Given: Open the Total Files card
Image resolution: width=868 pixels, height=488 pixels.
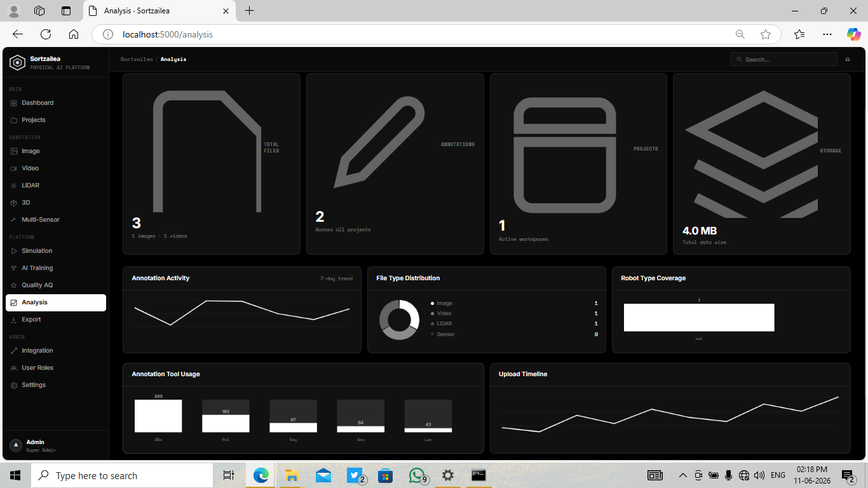Looking at the screenshot, I should click(x=212, y=164).
